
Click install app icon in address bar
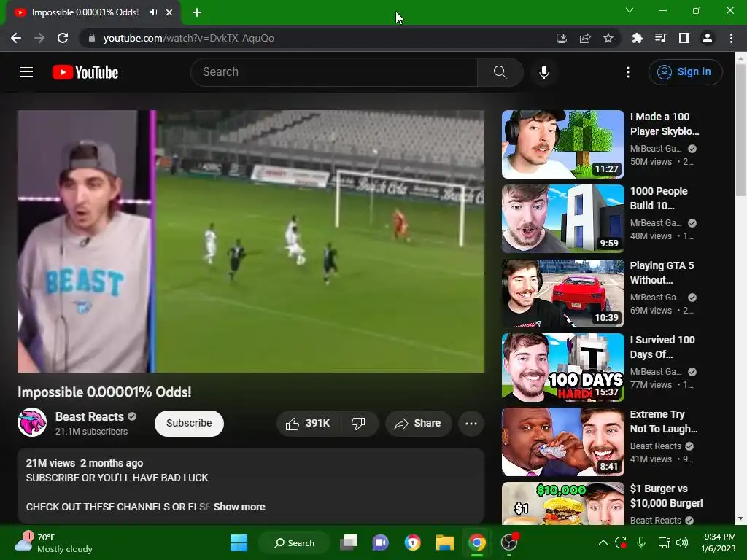(x=561, y=38)
